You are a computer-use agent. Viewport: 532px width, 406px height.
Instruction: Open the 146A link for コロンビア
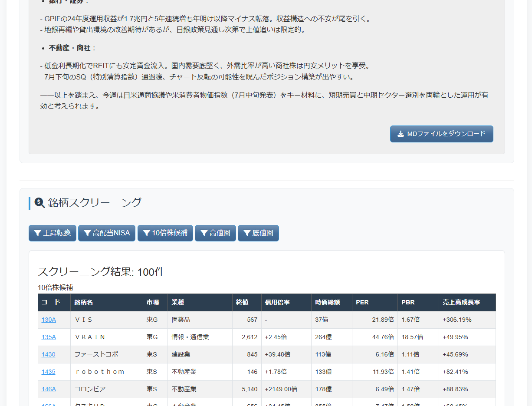(48, 389)
